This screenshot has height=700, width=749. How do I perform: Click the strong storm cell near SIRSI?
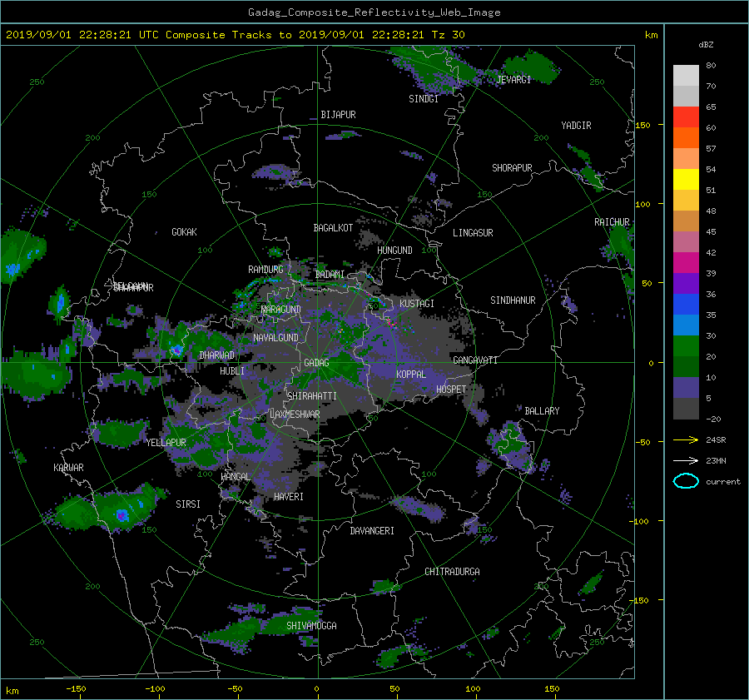pyautogui.click(x=122, y=515)
